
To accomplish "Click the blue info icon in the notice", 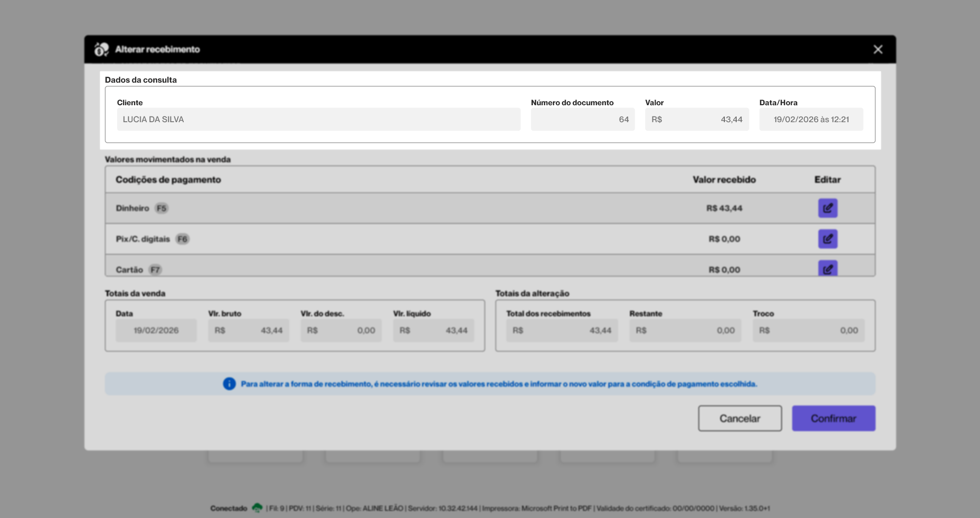I will 229,384.
